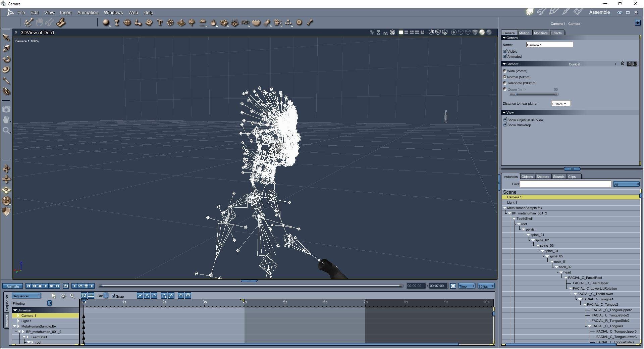Jump to the first frame

(x=29, y=286)
